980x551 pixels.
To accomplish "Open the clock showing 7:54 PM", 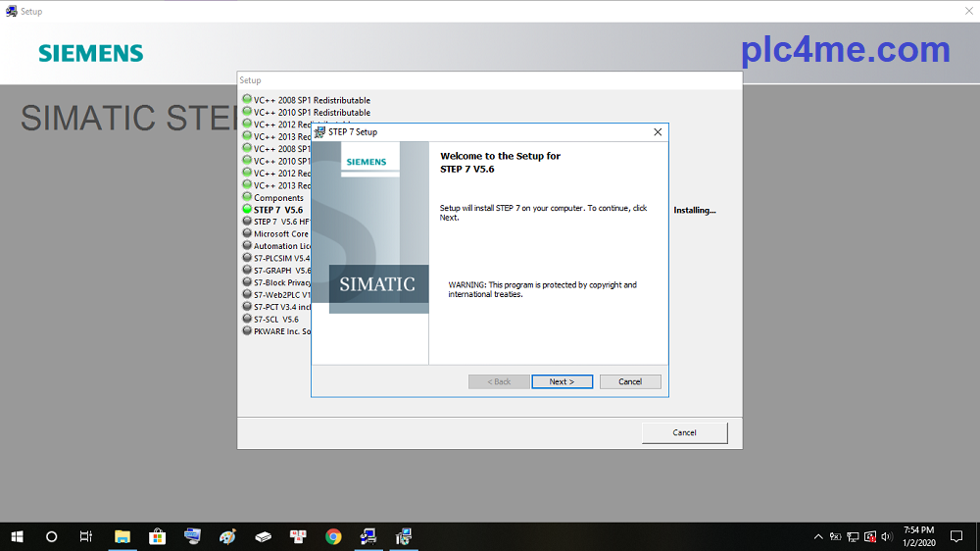I will pyautogui.click(x=919, y=536).
